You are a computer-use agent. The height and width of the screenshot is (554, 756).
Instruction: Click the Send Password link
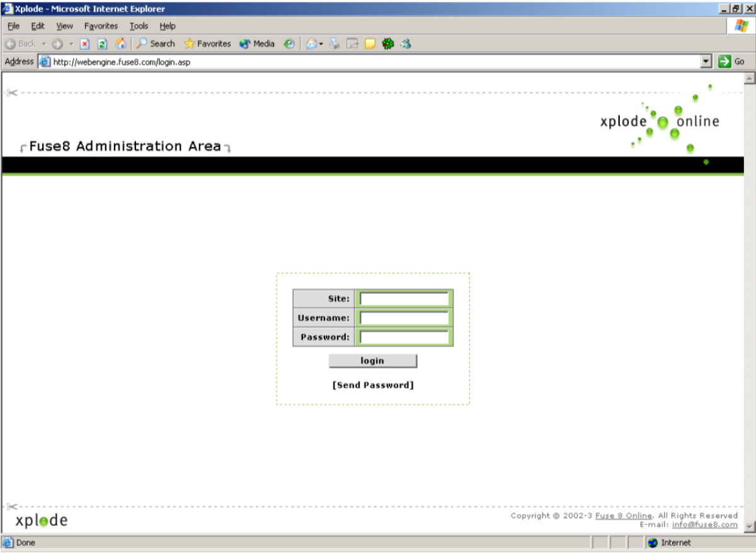pyautogui.click(x=373, y=385)
